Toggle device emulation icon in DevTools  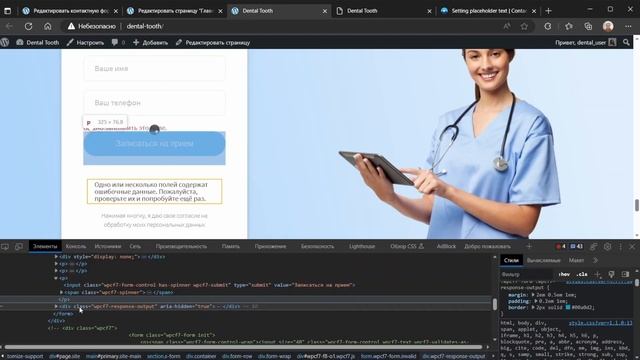(19, 247)
